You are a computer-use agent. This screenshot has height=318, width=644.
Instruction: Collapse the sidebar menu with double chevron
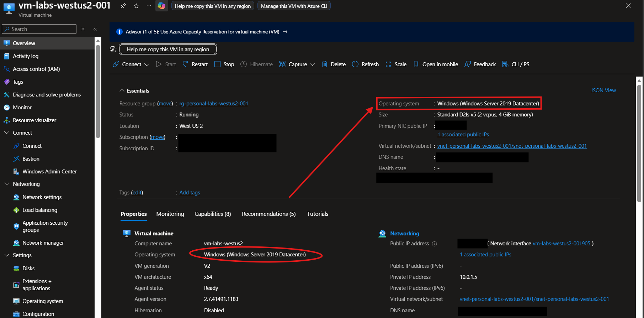[95, 29]
